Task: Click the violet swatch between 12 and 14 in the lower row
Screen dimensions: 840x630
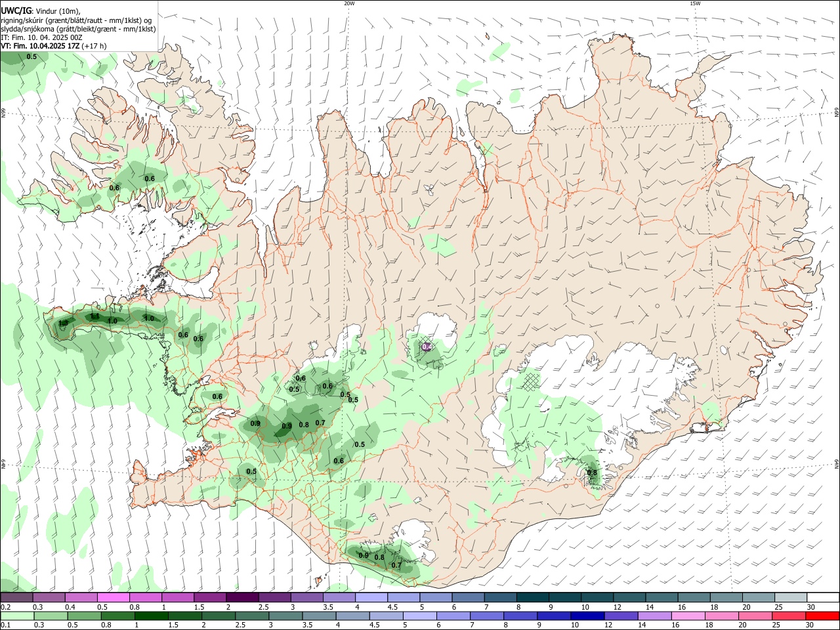Action: [621, 616]
